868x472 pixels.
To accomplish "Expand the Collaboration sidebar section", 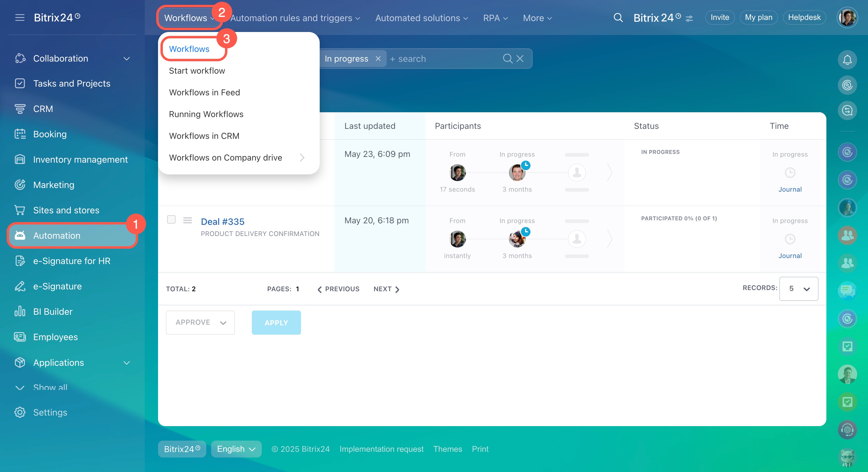I will [126, 59].
